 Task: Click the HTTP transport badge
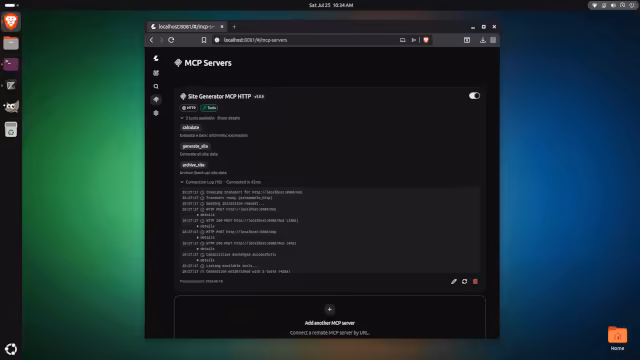pyautogui.click(x=189, y=108)
